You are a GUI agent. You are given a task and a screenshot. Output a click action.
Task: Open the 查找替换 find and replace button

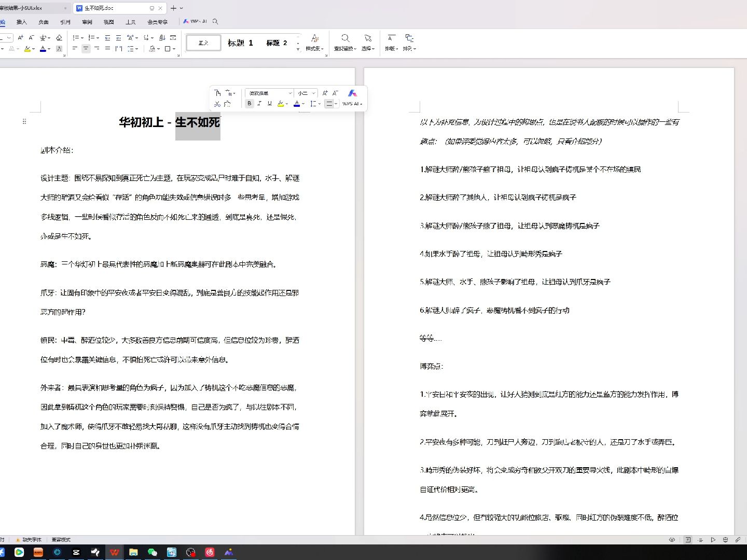click(345, 43)
